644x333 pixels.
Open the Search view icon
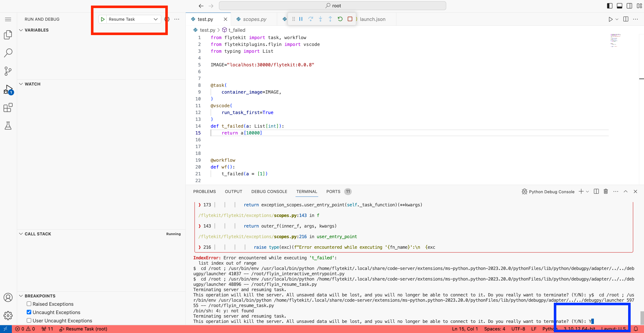click(x=8, y=53)
